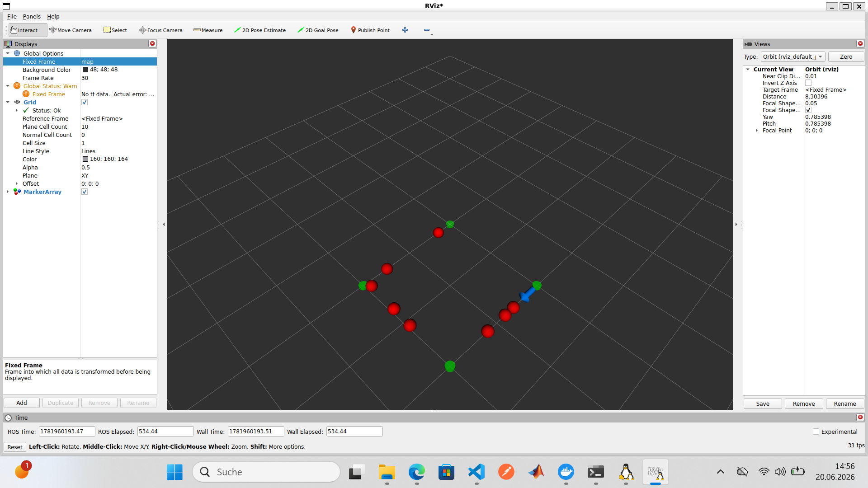Viewport: 868px width, 488px height.
Task: Select the Alpha value 0.5
Action: (85, 167)
